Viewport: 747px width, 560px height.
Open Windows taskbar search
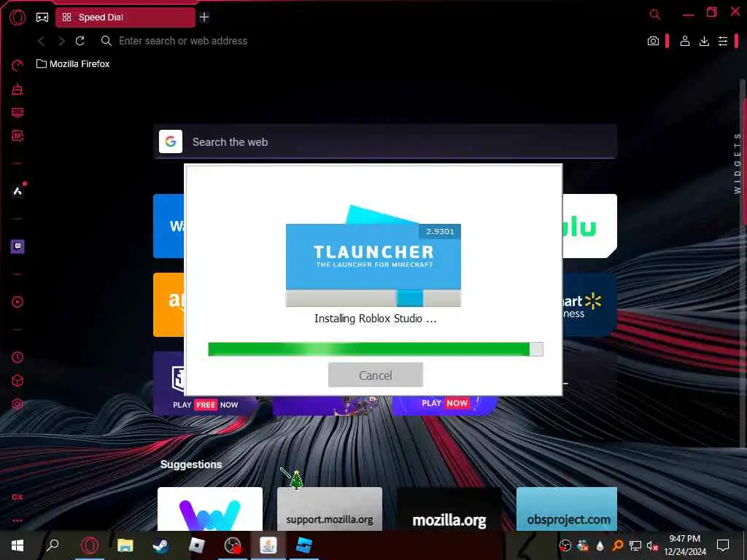53,545
